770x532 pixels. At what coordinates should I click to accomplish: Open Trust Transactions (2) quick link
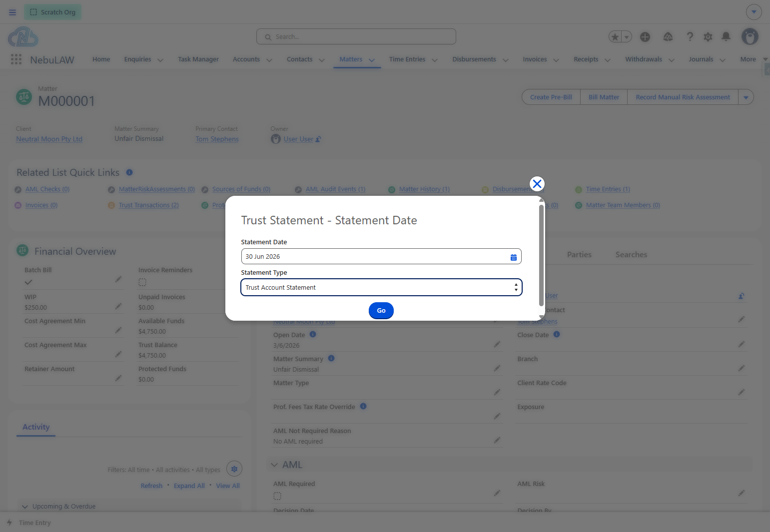point(149,205)
